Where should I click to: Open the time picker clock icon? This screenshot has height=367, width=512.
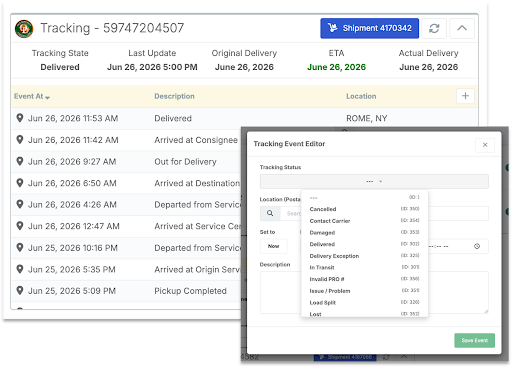[477, 246]
